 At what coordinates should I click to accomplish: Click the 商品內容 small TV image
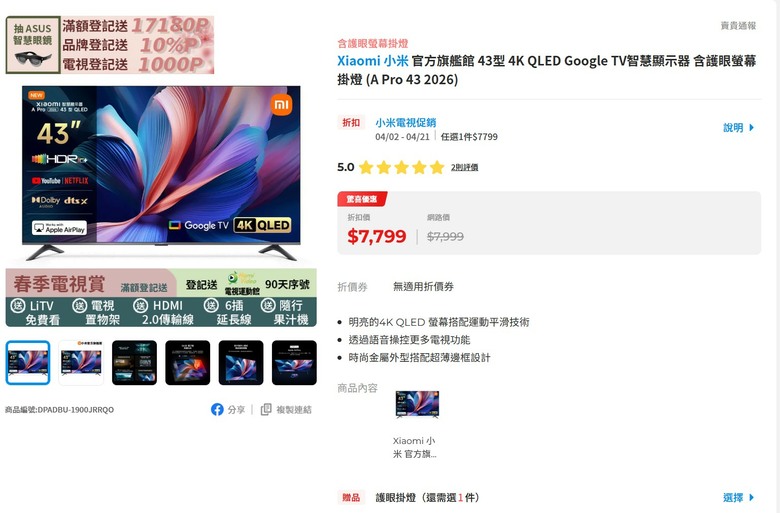tap(417, 404)
